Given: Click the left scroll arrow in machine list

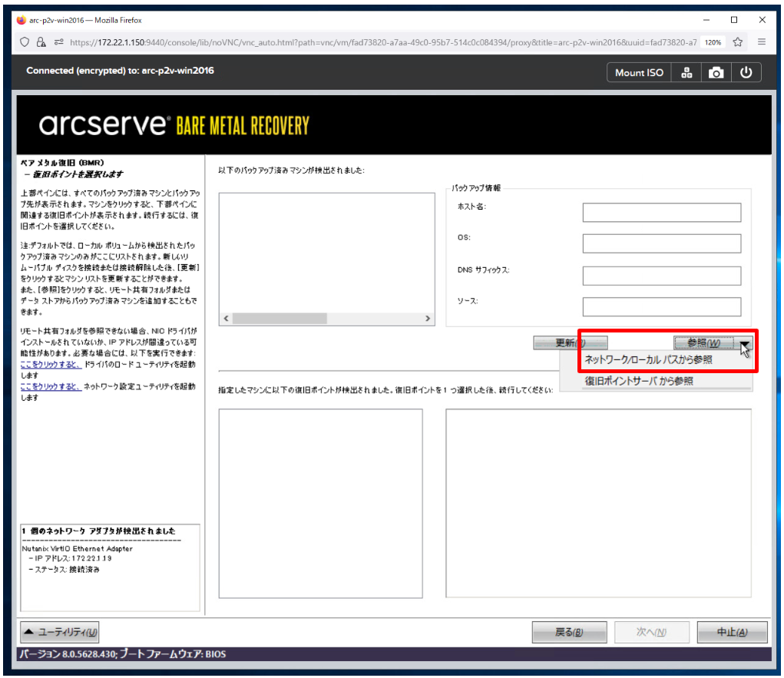Looking at the screenshot, I should pyautogui.click(x=226, y=318).
